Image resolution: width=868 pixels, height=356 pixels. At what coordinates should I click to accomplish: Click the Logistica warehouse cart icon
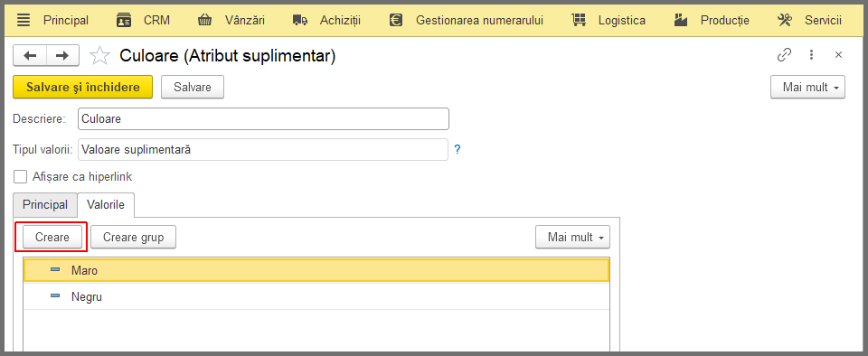[x=579, y=21]
